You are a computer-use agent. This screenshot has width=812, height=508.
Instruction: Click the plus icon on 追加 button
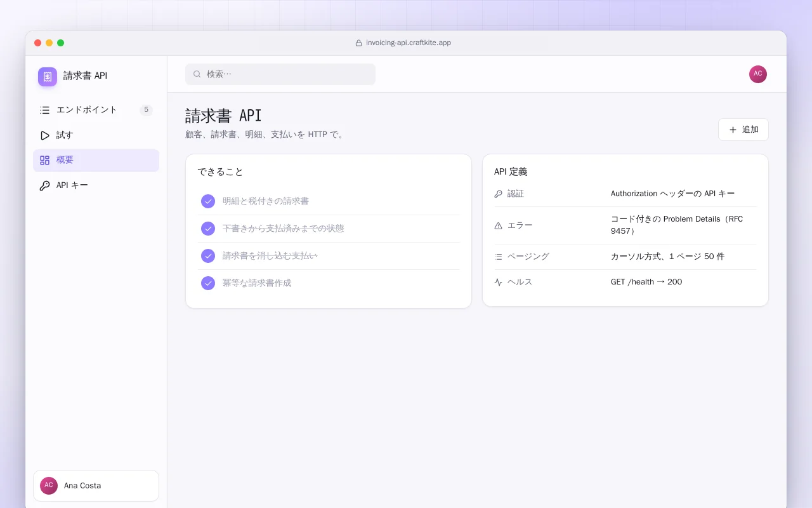pyautogui.click(x=733, y=130)
